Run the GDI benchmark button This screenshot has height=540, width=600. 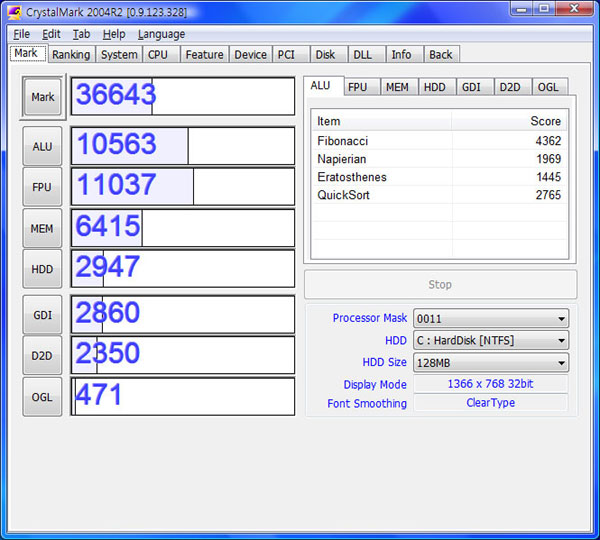[42, 315]
